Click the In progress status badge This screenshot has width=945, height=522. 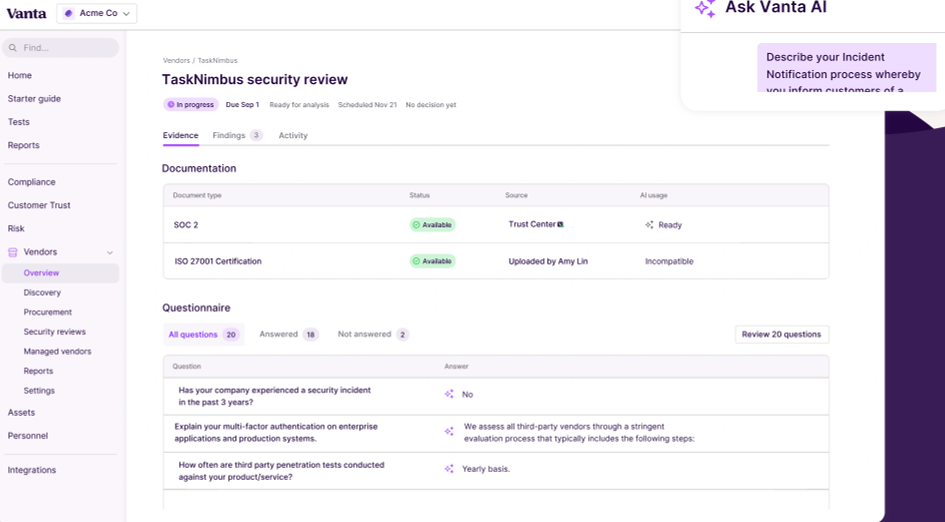point(191,104)
